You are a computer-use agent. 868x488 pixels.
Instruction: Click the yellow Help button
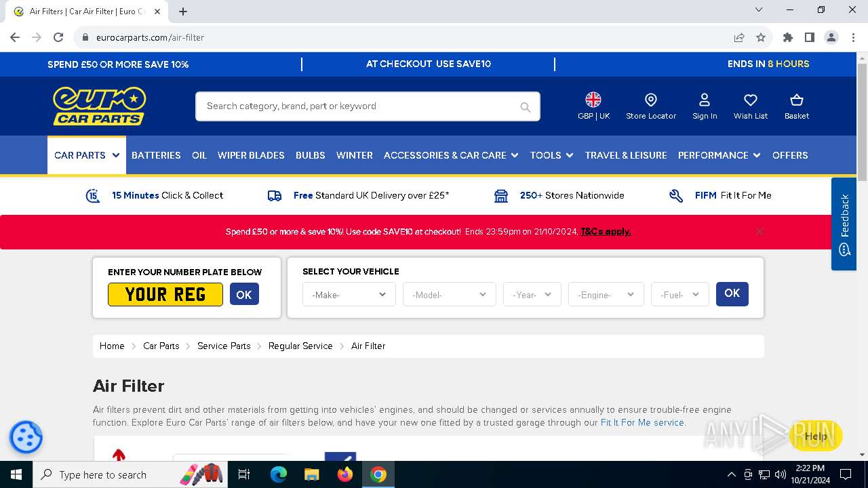point(816,436)
